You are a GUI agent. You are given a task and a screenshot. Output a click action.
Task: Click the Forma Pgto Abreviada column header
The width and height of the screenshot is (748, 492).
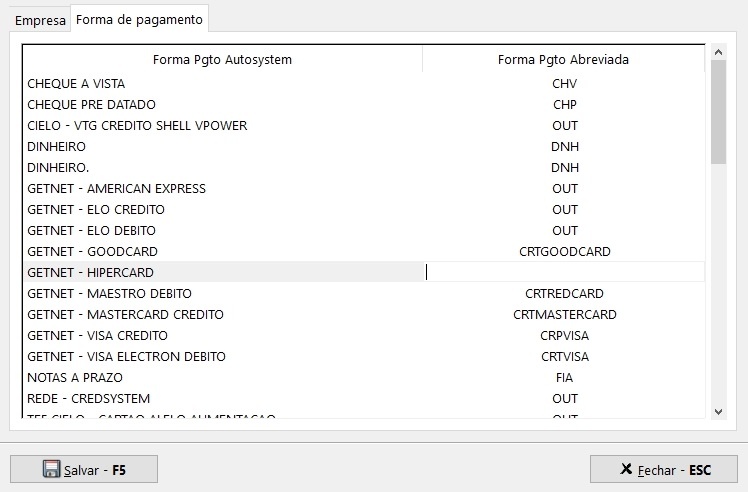click(563, 60)
